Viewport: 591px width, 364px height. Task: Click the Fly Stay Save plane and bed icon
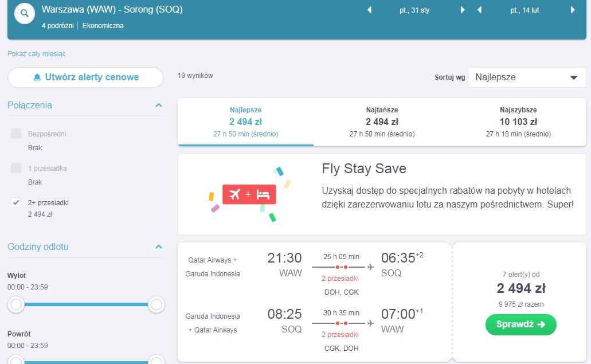(249, 194)
